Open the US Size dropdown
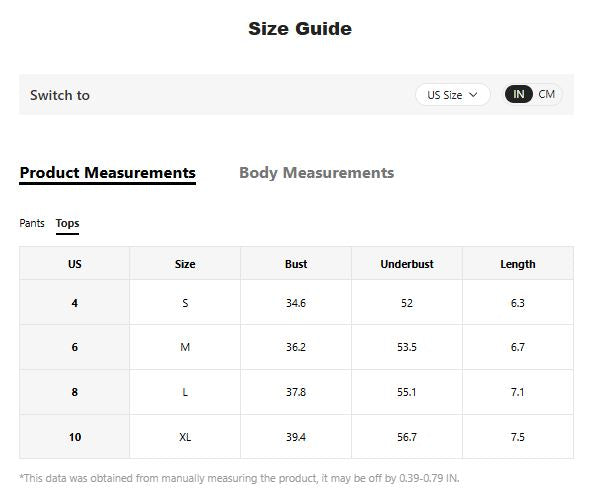This screenshot has width=592, height=491. (452, 94)
